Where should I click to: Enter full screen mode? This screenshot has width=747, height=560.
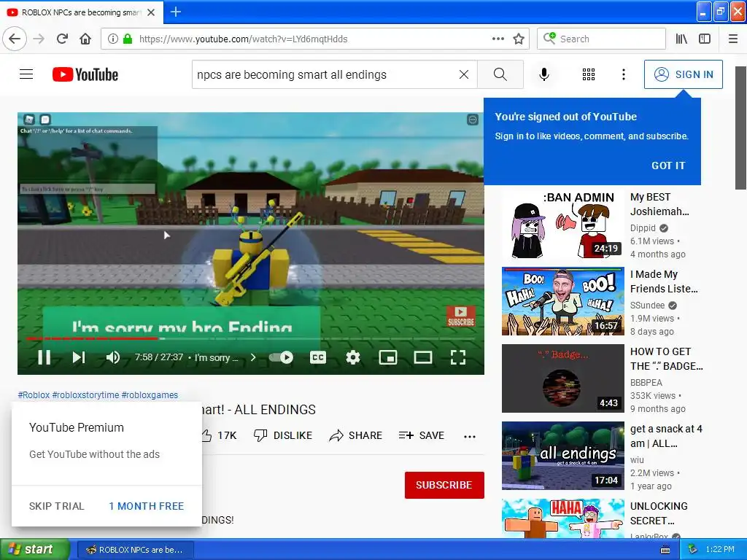[458, 357]
